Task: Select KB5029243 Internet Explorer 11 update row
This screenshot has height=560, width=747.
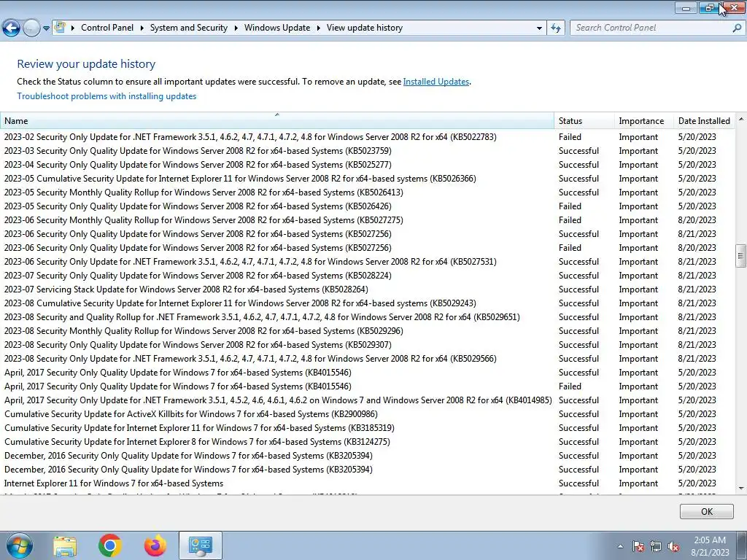Action: tap(367, 303)
